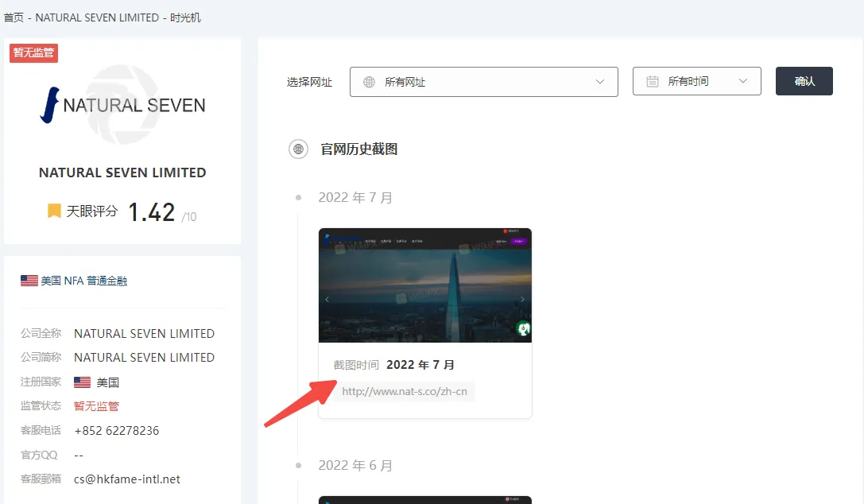Screen dimensions: 864x504
Task: Click the 首页 breadcrumb link
Action: pyautogui.click(x=14, y=17)
